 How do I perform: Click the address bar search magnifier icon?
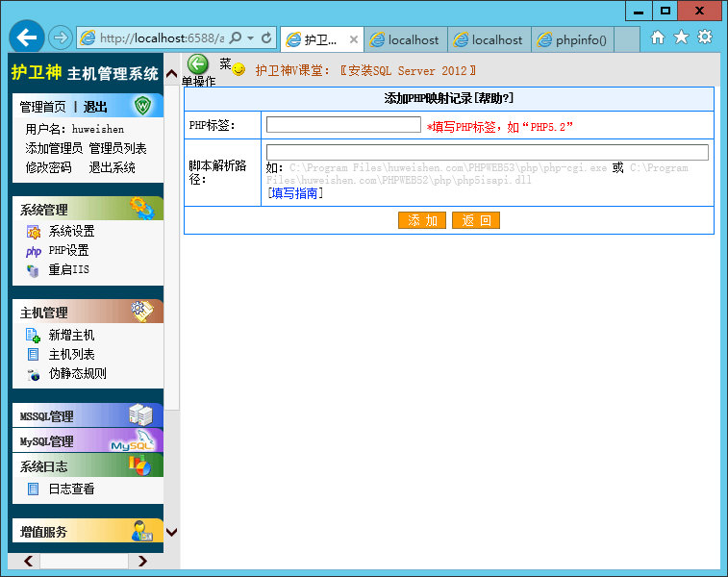tap(236, 38)
